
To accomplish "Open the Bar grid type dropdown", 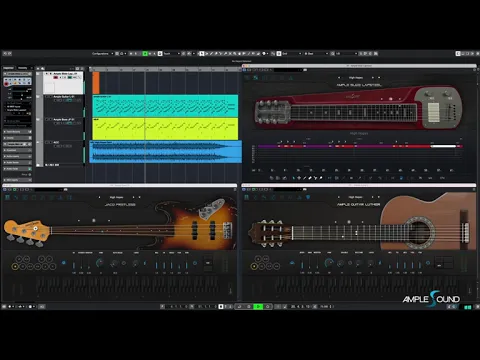I will click(316, 53).
